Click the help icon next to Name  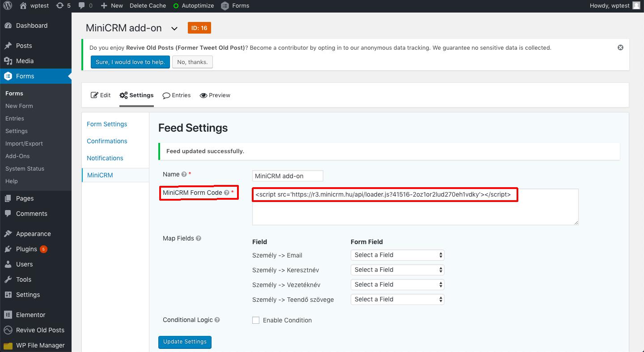[x=184, y=174]
